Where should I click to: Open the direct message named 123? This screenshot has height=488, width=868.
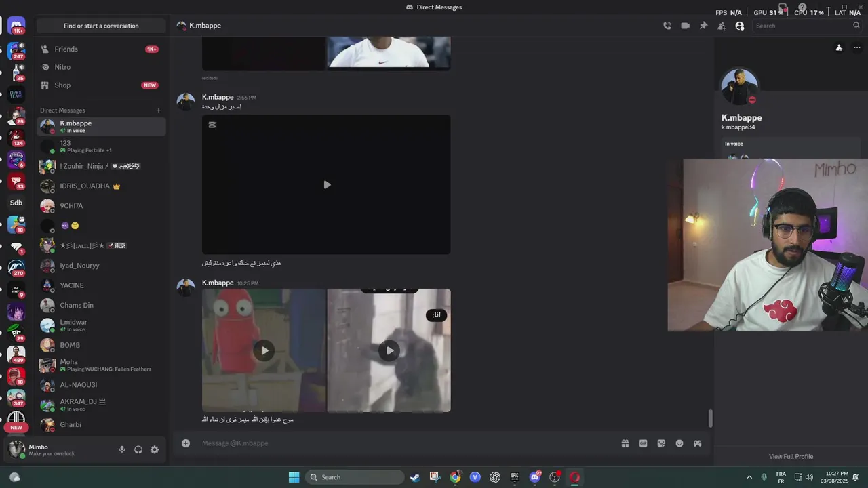tap(101, 146)
